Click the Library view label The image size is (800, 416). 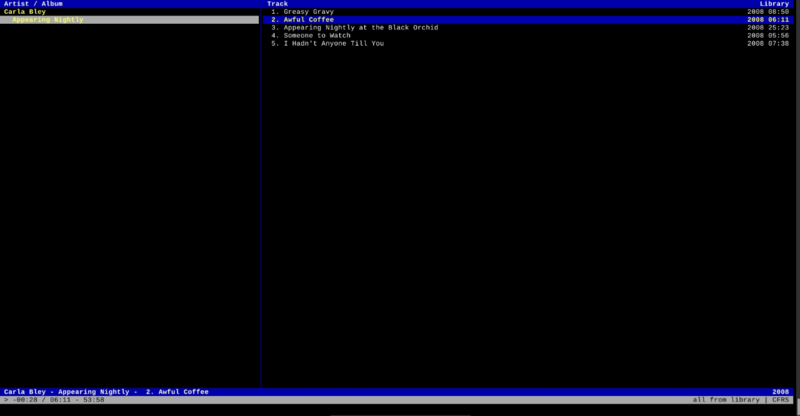click(x=774, y=4)
